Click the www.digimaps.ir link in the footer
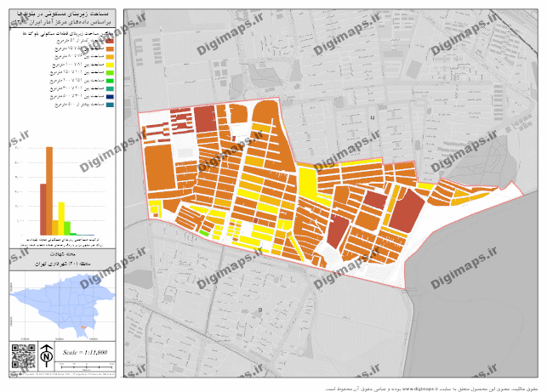This screenshot has height=392, width=547. click(x=421, y=389)
